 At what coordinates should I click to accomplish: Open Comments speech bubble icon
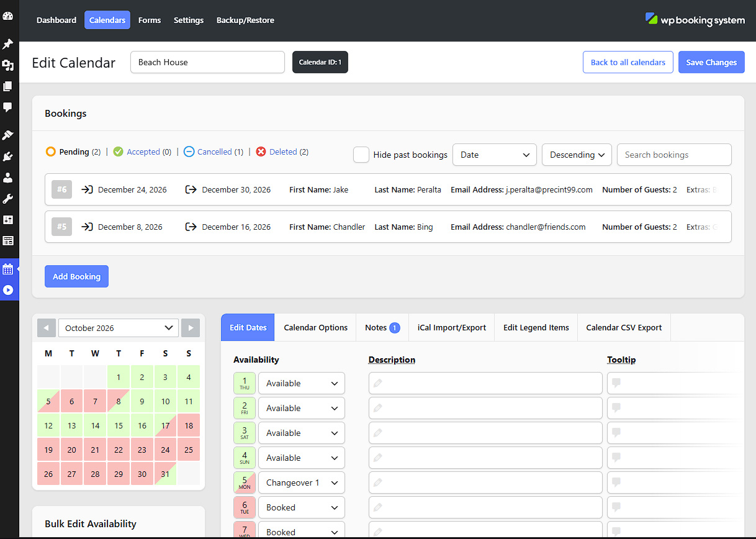coord(7,107)
